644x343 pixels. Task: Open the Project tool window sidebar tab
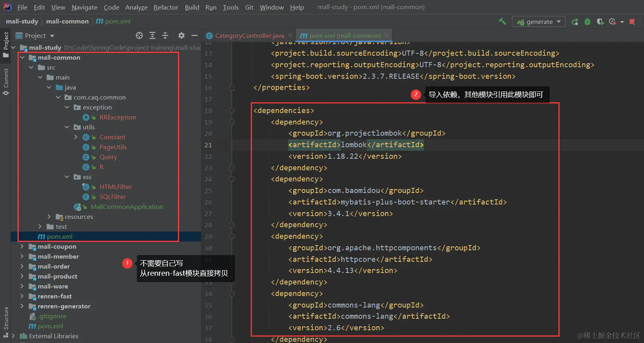click(6, 44)
